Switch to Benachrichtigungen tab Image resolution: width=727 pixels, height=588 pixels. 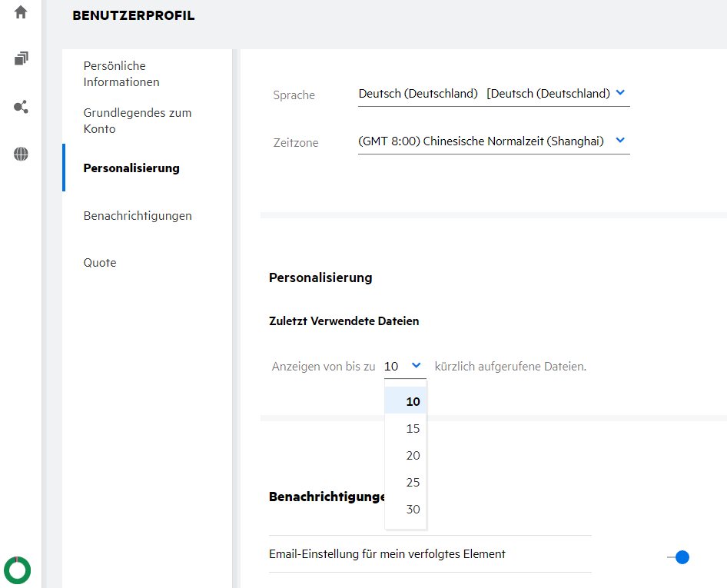pos(138,215)
